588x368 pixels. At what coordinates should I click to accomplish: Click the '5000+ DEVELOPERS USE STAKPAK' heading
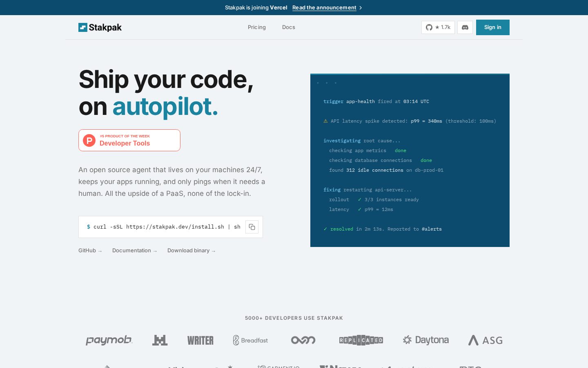(x=294, y=318)
